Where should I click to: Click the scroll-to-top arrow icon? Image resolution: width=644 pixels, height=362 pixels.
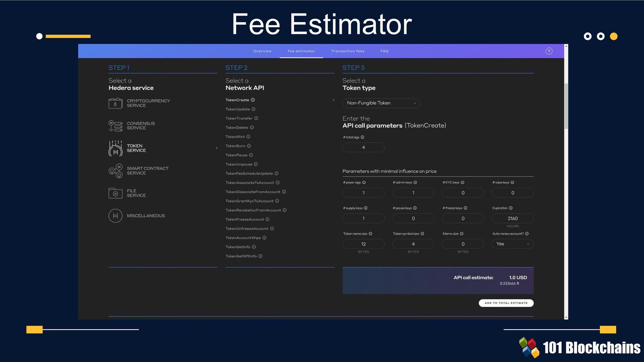(549, 51)
